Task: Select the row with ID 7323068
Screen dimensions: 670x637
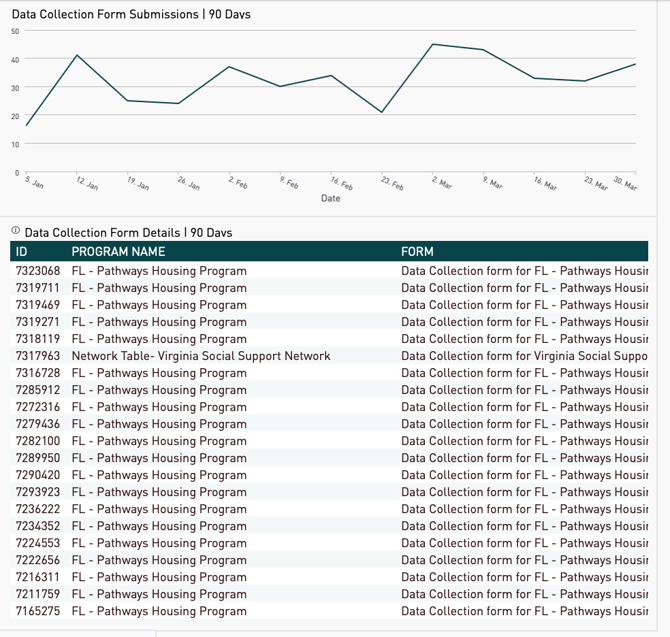Action: tap(38, 271)
